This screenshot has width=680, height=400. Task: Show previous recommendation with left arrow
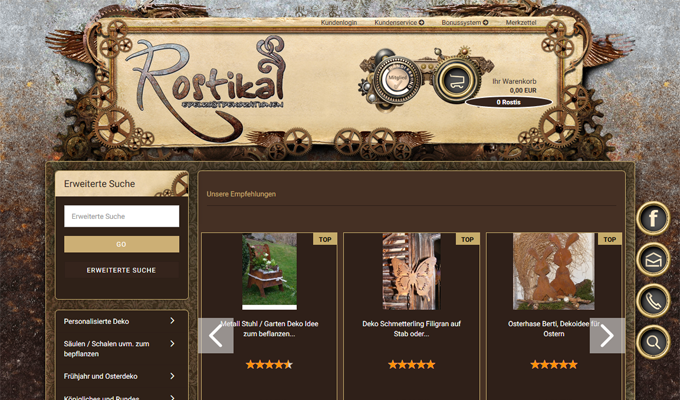tap(216, 336)
